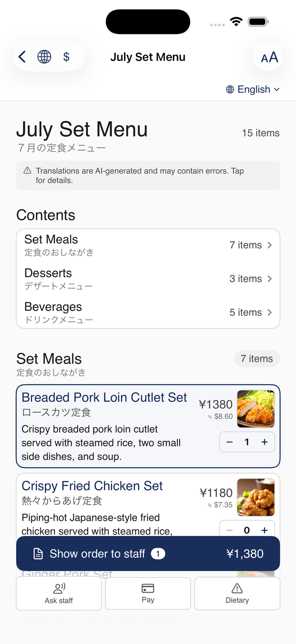Expand the Set Meals contents row

point(148,245)
